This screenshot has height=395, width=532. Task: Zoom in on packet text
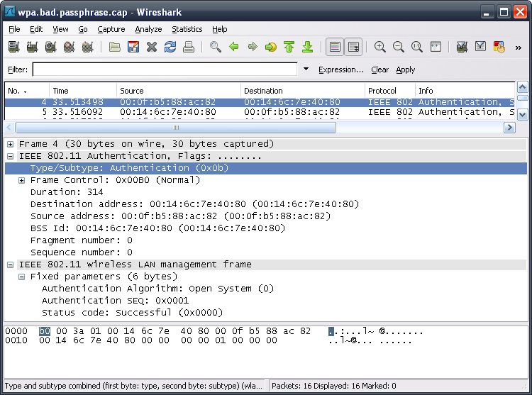380,48
